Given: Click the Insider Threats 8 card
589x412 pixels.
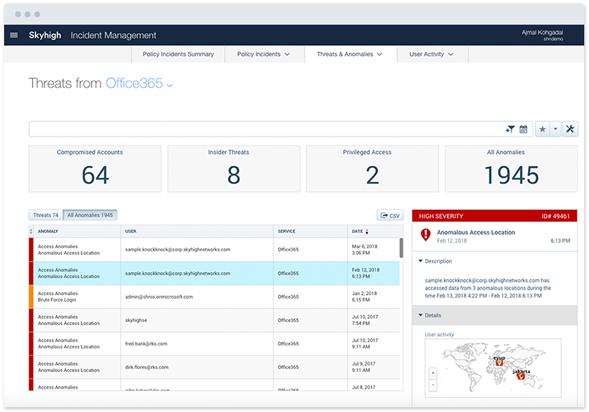Looking at the screenshot, I should [234, 169].
